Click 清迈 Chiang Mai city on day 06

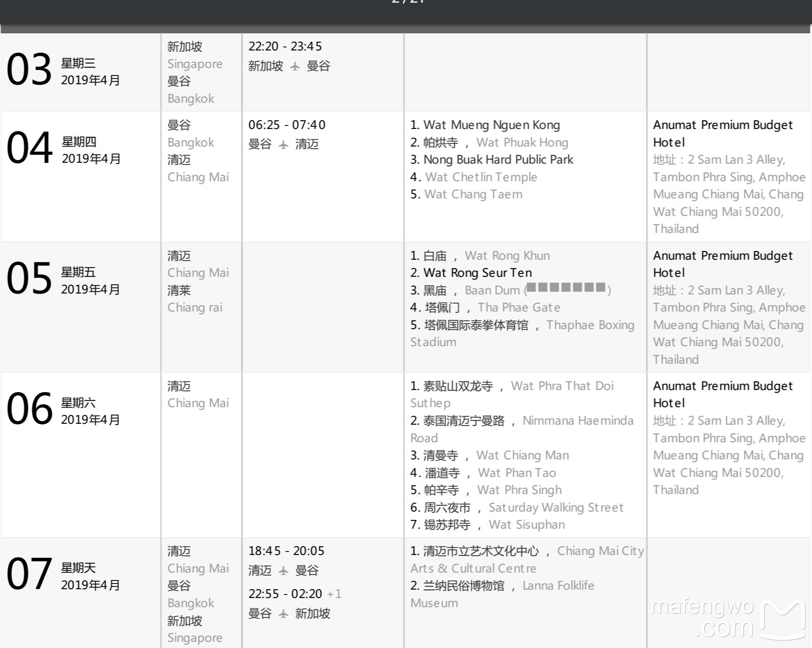198,395
